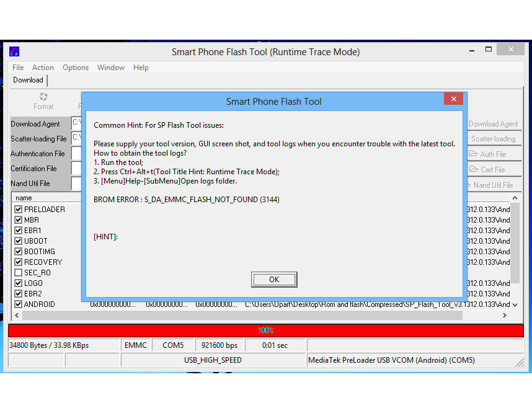This screenshot has width=532, height=408.
Task: Click the horizontal scrollbar thumb
Action: coord(242,316)
